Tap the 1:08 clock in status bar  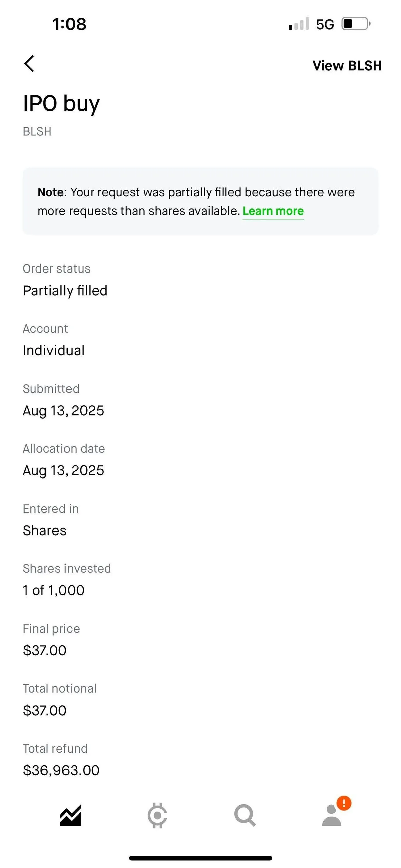coord(70,24)
